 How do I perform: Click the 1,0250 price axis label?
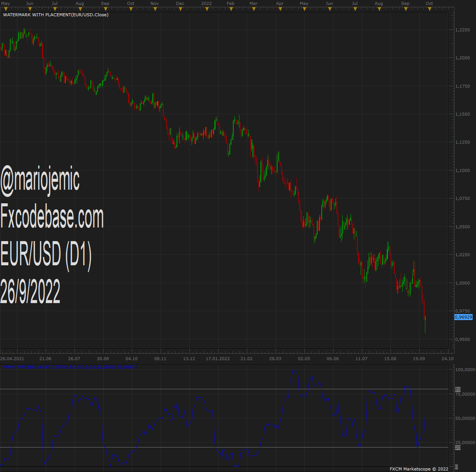463,255
